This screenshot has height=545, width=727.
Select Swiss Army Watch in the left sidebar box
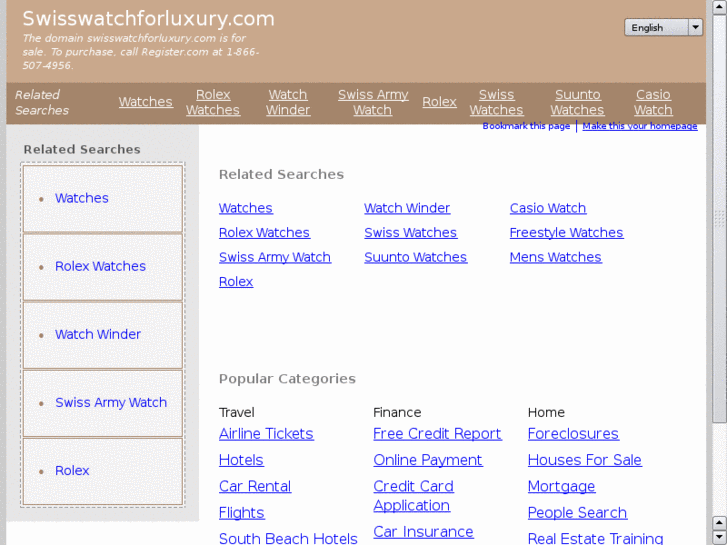(111, 403)
